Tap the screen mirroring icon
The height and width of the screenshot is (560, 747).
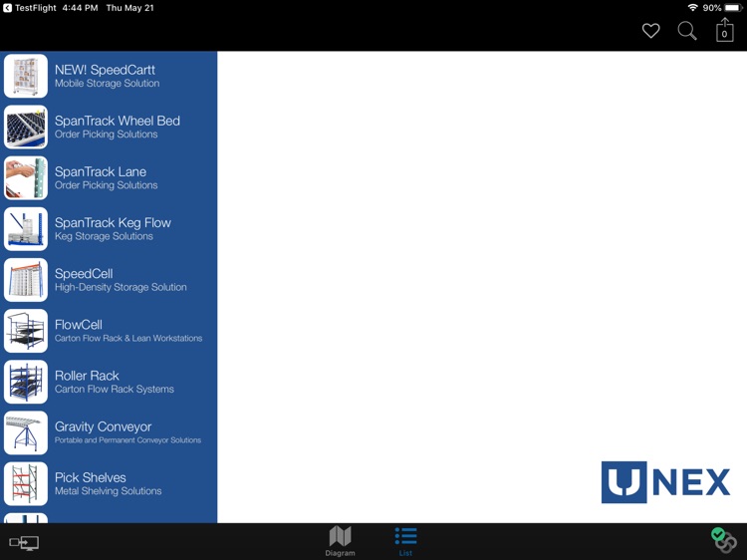[x=24, y=543]
